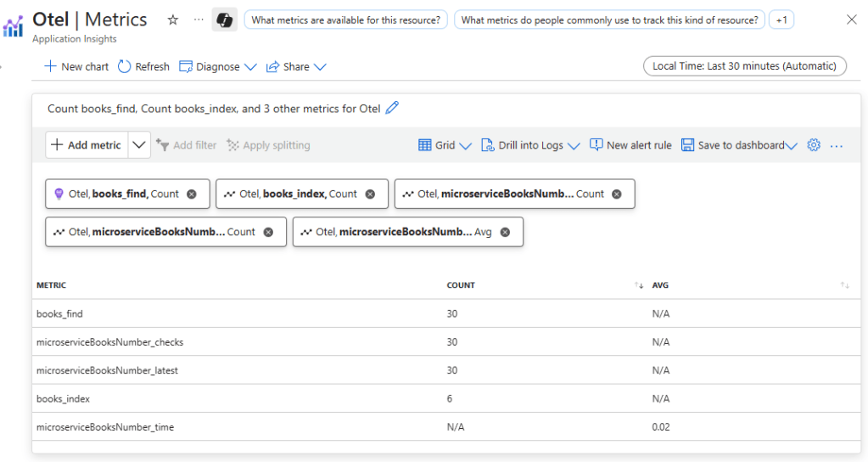
Task: Open the Local Time range selector
Action: click(744, 66)
